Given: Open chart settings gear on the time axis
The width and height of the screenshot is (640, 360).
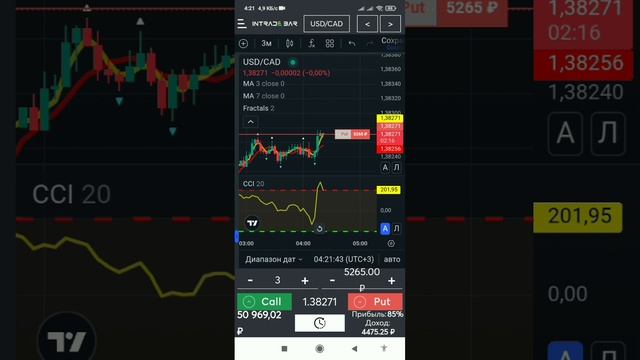Looking at the screenshot, I should point(391,243).
